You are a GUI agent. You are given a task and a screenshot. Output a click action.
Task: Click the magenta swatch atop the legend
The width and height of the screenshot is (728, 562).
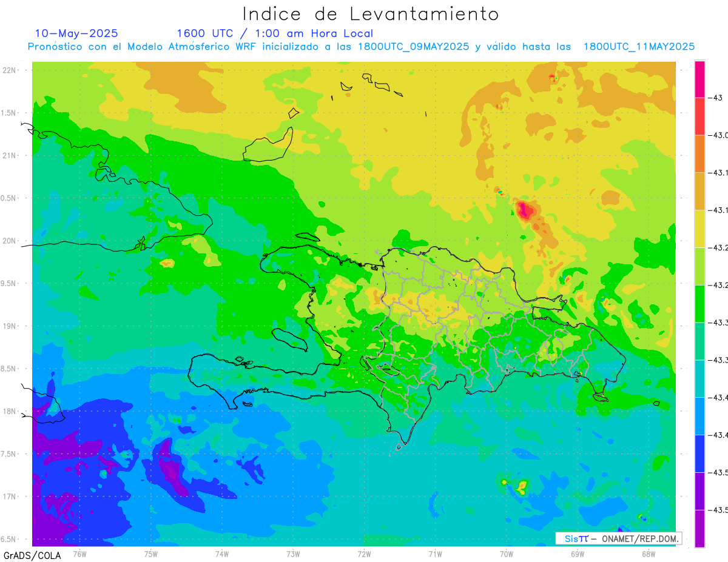click(699, 79)
